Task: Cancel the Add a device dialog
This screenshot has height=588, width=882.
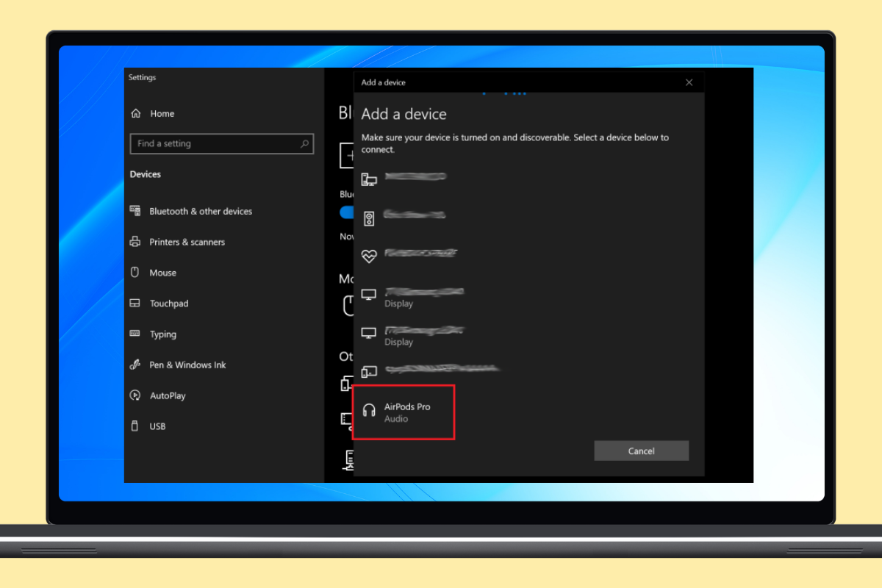Action: pos(641,451)
